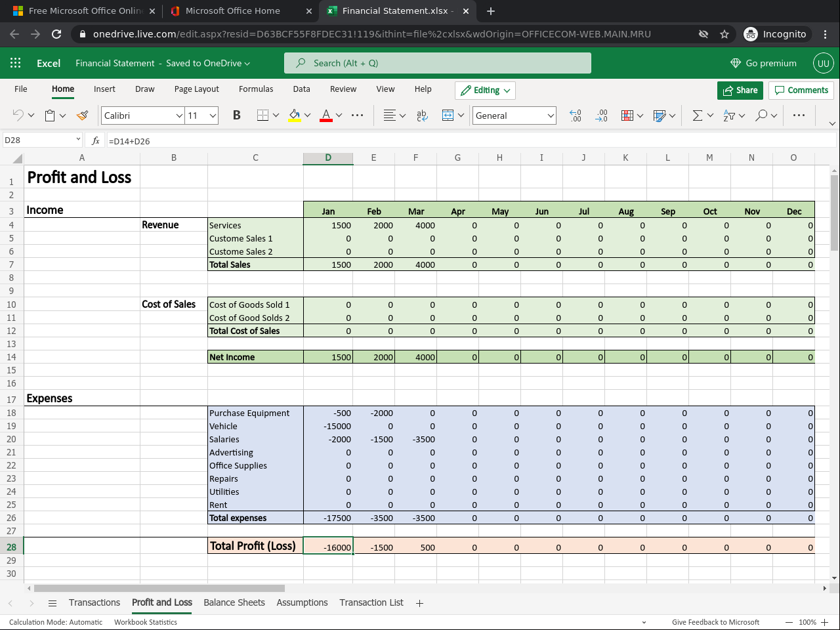Viewport: 840px width, 630px height.
Task: Click the Decrease Decimal icon
Action: (601, 115)
